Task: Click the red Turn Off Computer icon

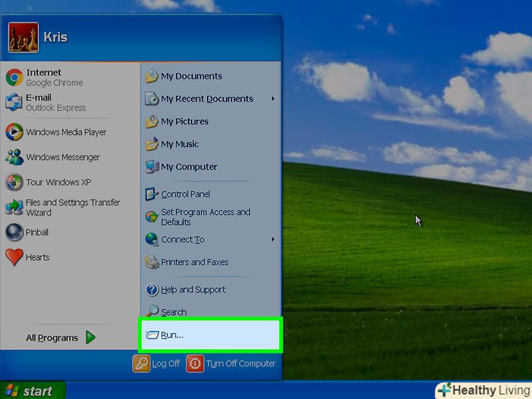Action: point(194,363)
